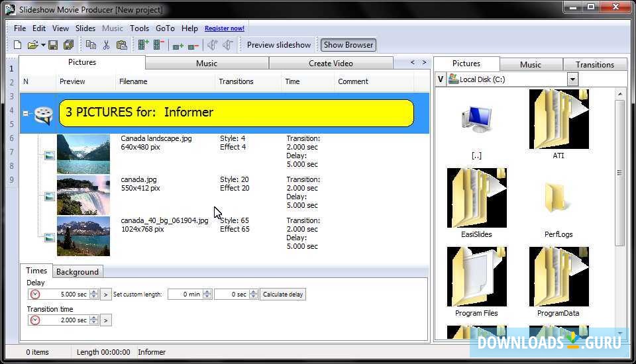
Task: Click the V button beside the drive selector
Action: (441, 79)
